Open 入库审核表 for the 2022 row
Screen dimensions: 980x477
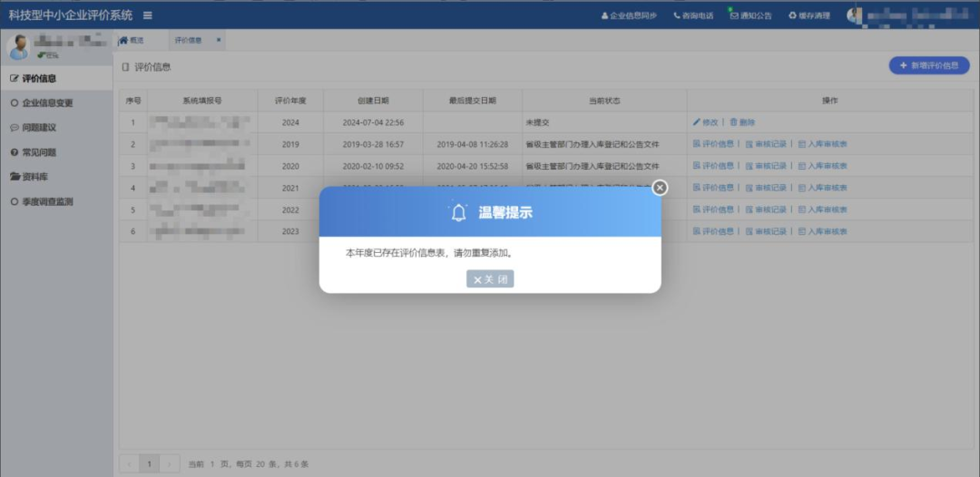pos(822,209)
